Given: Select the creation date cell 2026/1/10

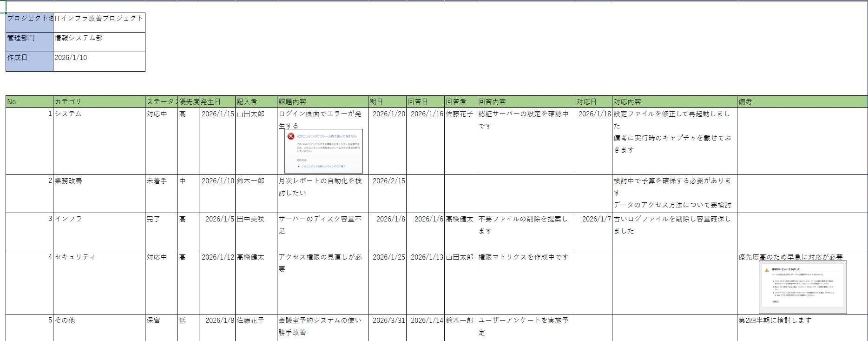Looking at the screenshot, I should (99, 61).
